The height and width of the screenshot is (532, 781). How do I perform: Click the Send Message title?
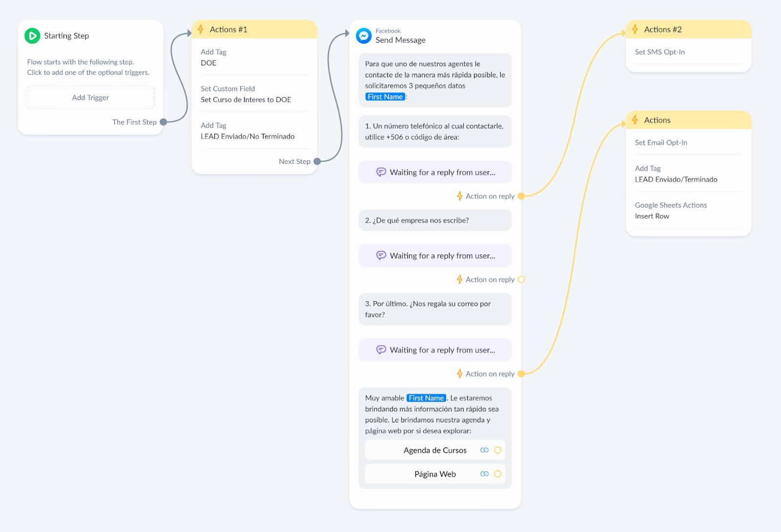point(400,40)
